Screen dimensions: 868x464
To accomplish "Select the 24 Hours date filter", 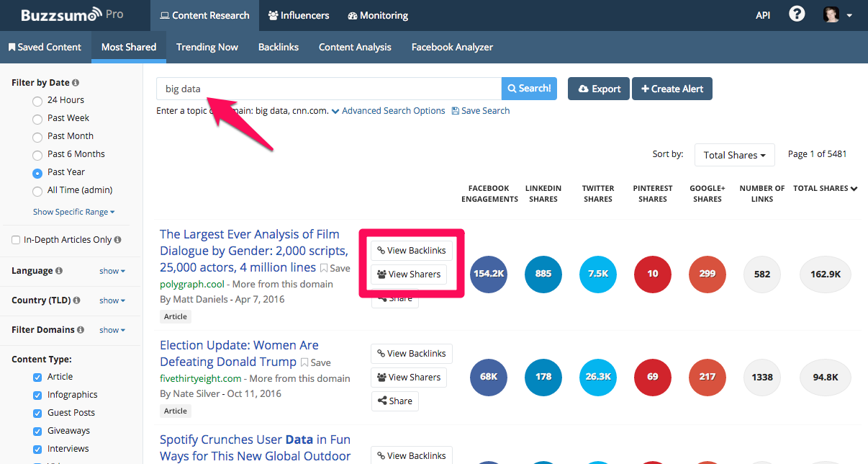I will click(37, 101).
